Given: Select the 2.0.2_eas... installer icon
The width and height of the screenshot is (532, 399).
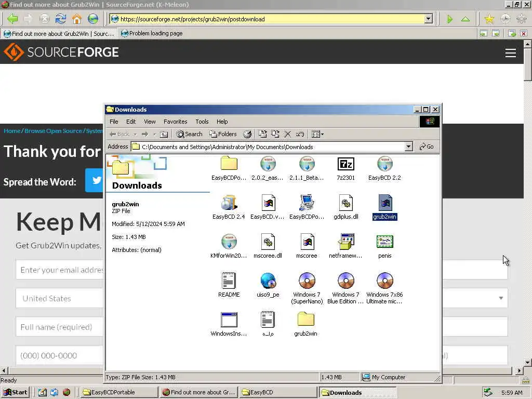Looking at the screenshot, I should pyautogui.click(x=268, y=164).
